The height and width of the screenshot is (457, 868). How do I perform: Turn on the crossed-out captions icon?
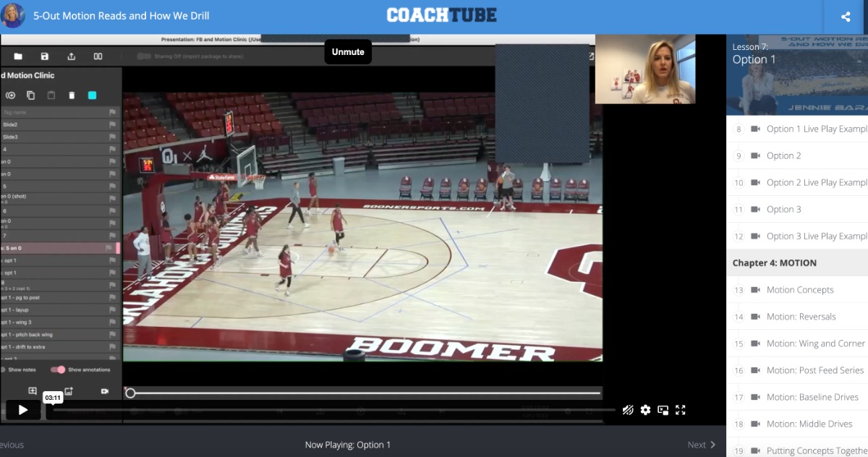(628, 410)
